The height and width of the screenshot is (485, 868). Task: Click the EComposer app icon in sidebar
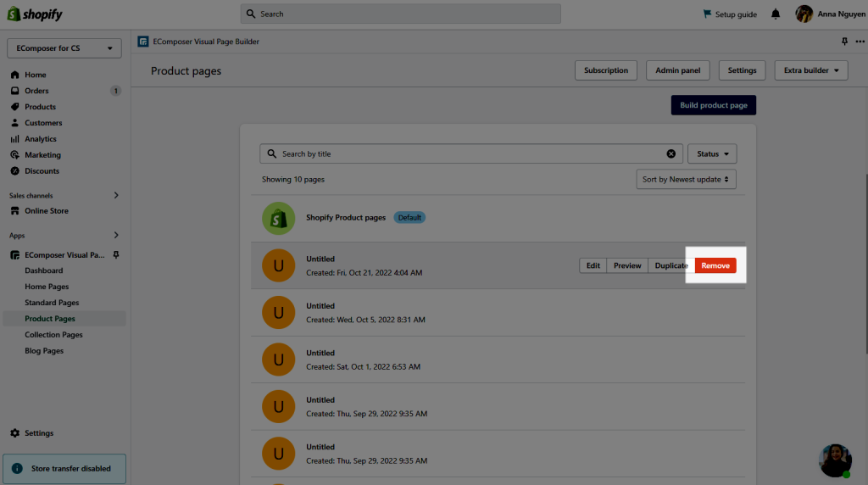coord(15,255)
